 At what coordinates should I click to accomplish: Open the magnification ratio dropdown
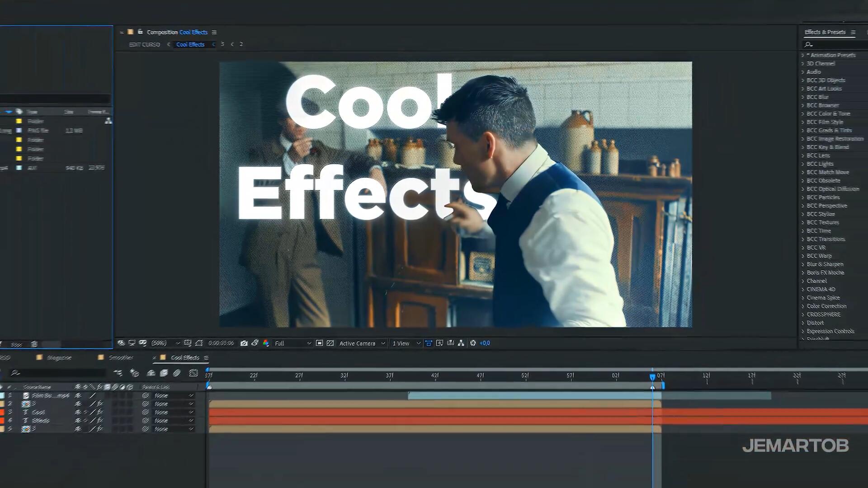coord(165,343)
